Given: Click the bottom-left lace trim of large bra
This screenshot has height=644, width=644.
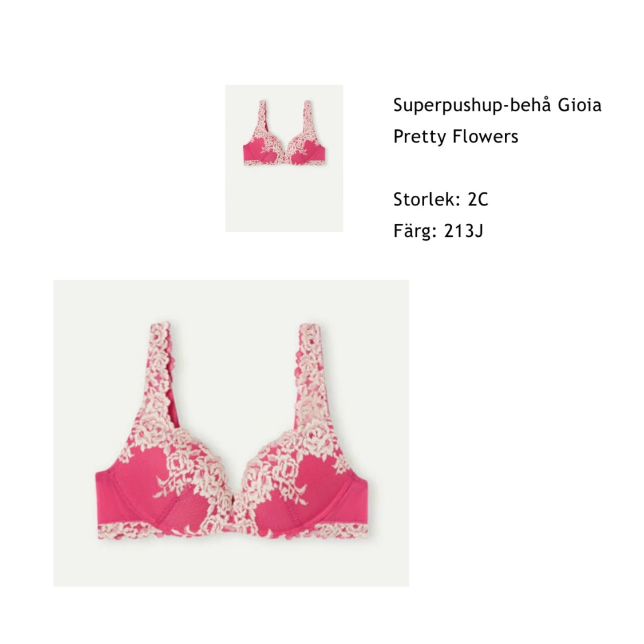Looking at the screenshot, I should [x=123, y=531].
